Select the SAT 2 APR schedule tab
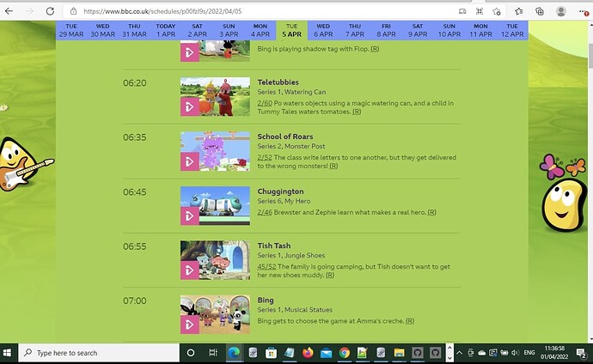The image size is (593, 364). click(198, 30)
